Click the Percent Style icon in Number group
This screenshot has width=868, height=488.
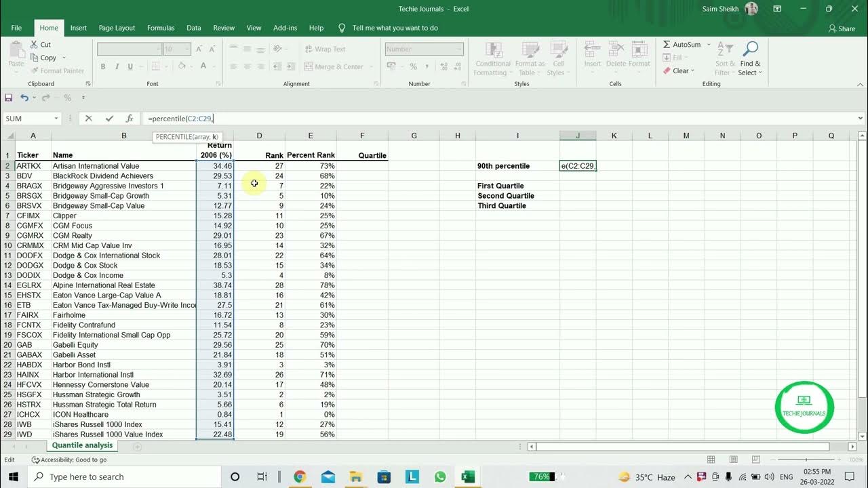413,66
